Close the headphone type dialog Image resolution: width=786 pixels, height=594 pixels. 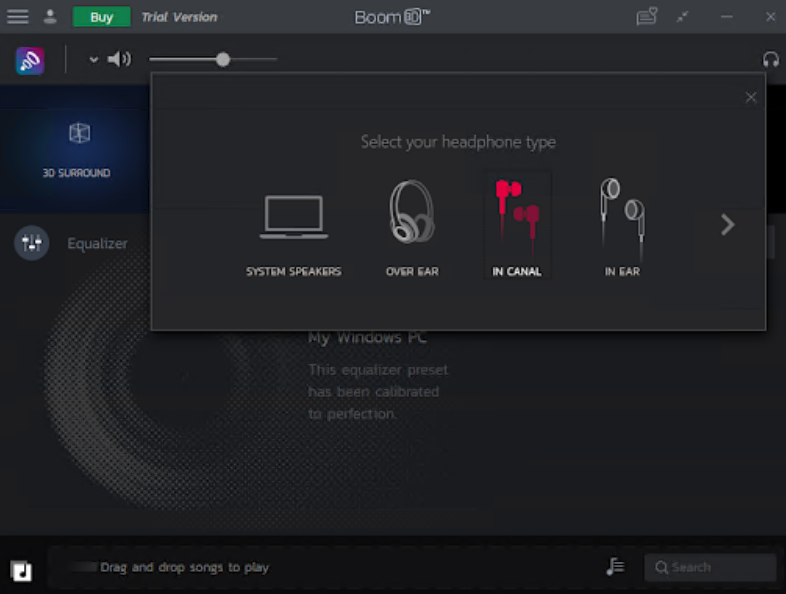(x=751, y=97)
